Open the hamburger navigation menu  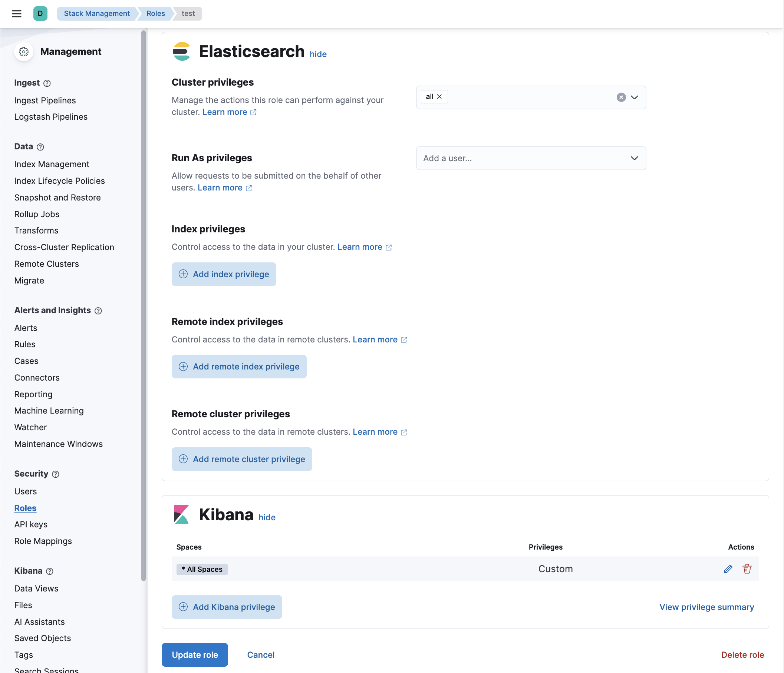pyautogui.click(x=16, y=14)
